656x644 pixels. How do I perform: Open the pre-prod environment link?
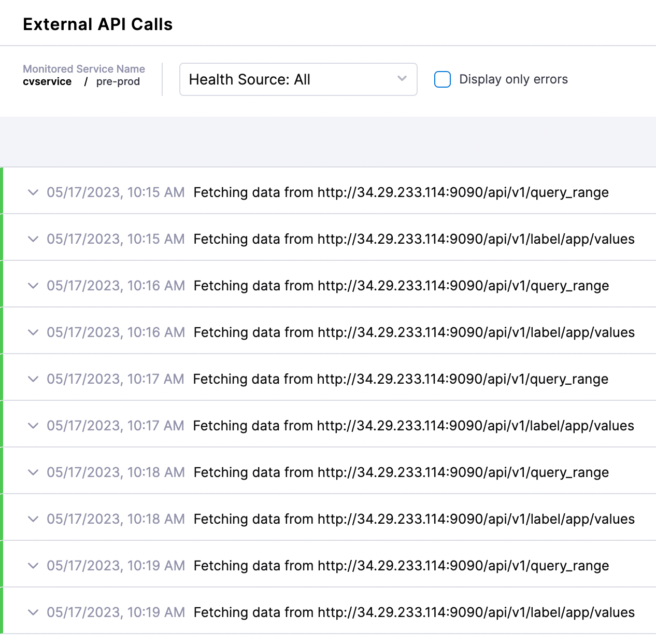click(118, 81)
